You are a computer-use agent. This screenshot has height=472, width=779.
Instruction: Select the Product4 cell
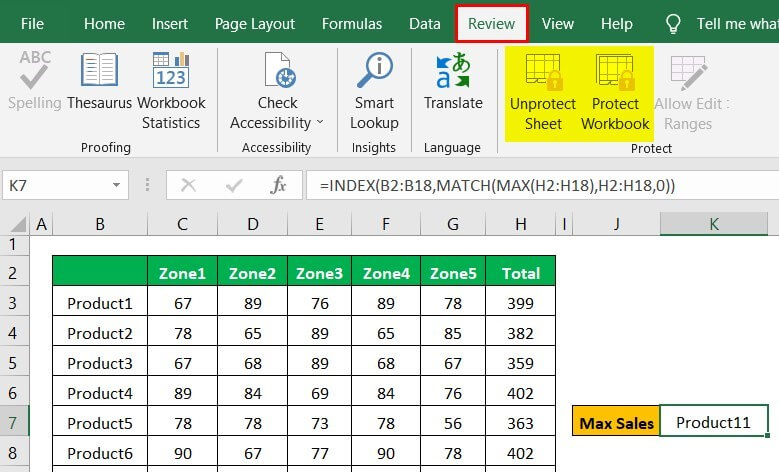(100, 392)
